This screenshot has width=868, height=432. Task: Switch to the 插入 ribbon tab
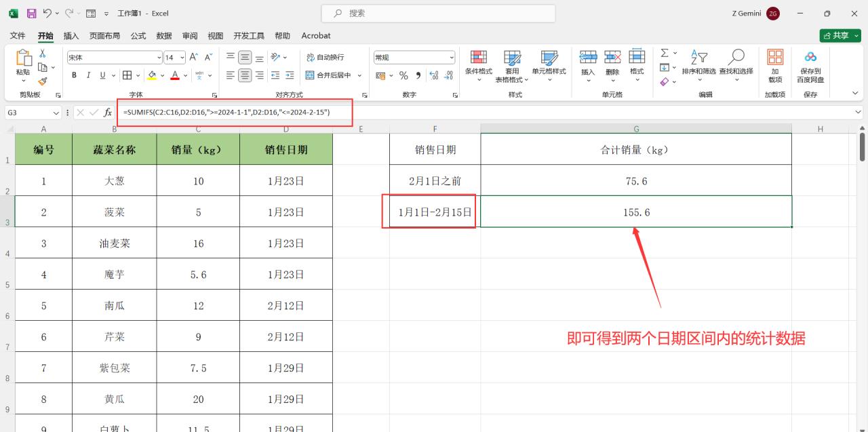(x=71, y=35)
